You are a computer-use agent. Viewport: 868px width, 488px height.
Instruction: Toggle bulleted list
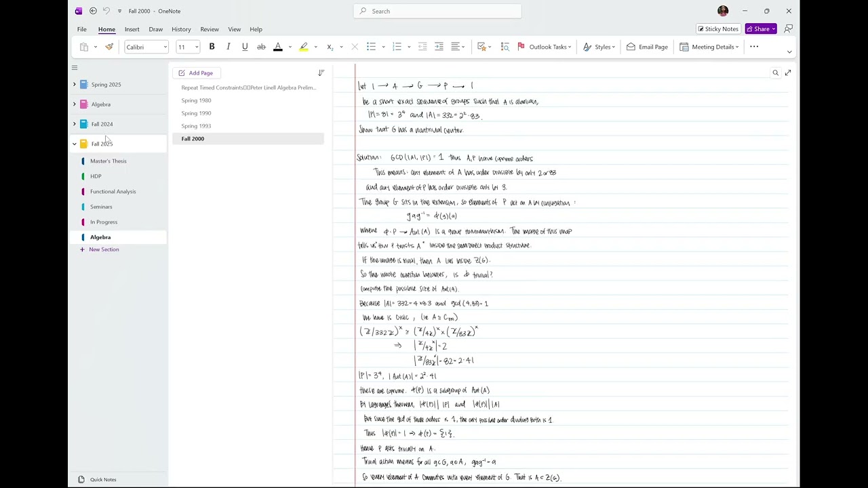pyautogui.click(x=371, y=47)
